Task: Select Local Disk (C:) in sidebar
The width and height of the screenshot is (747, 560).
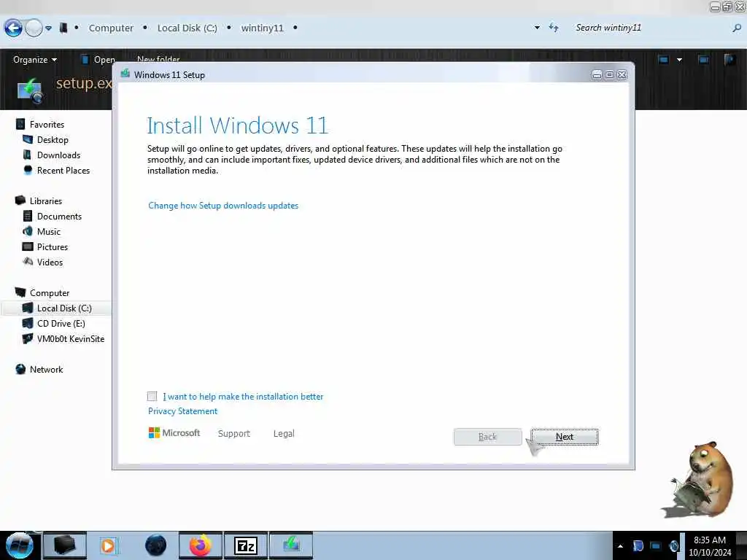Action: coord(64,308)
